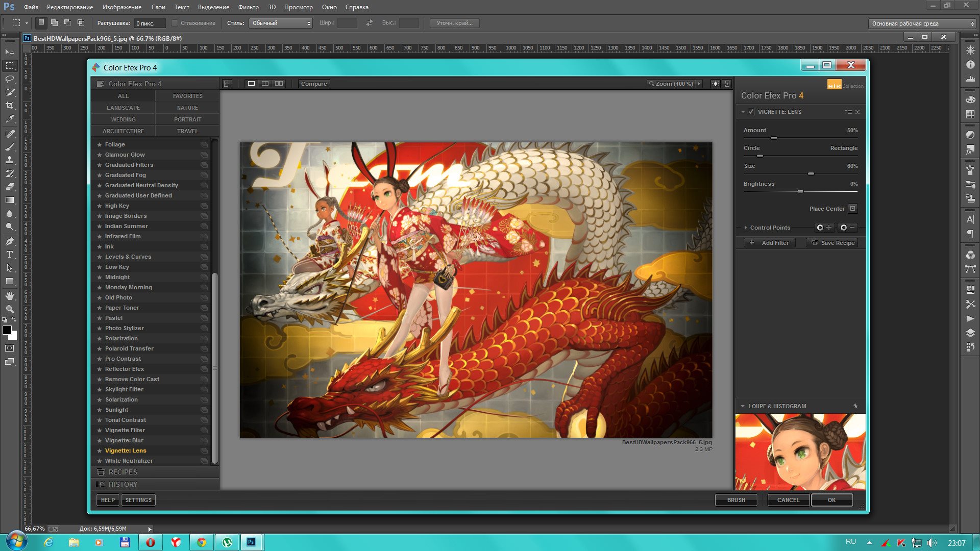Viewport: 980px width, 551px height.
Task: Toggle the preview background light bulb icon
Action: click(716, 84)
